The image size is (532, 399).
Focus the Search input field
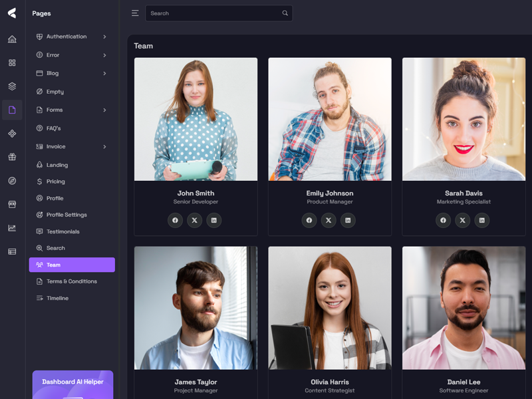coord(214,13)
